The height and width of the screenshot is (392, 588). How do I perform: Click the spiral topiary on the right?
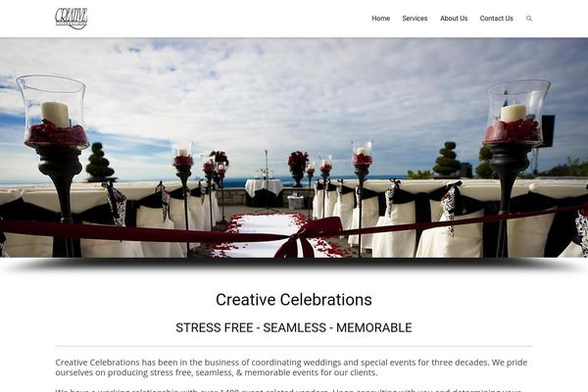447,159
